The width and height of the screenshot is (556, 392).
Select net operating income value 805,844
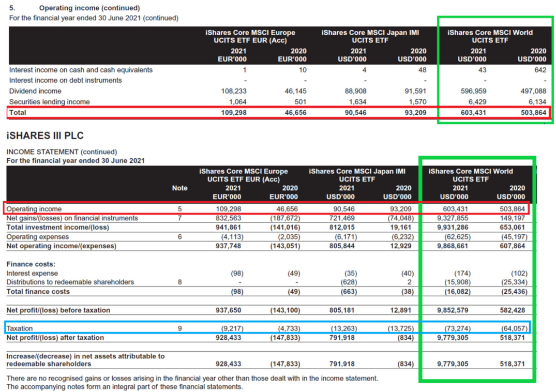click(x=342, y=246)
